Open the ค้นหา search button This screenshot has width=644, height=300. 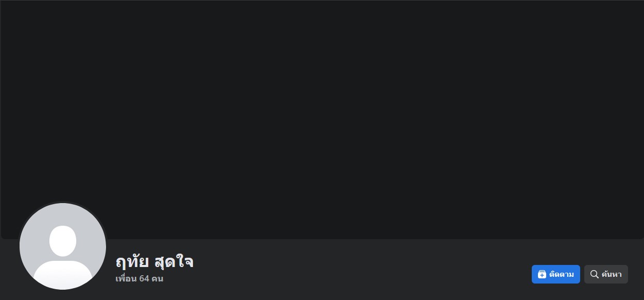click(606, 274)
